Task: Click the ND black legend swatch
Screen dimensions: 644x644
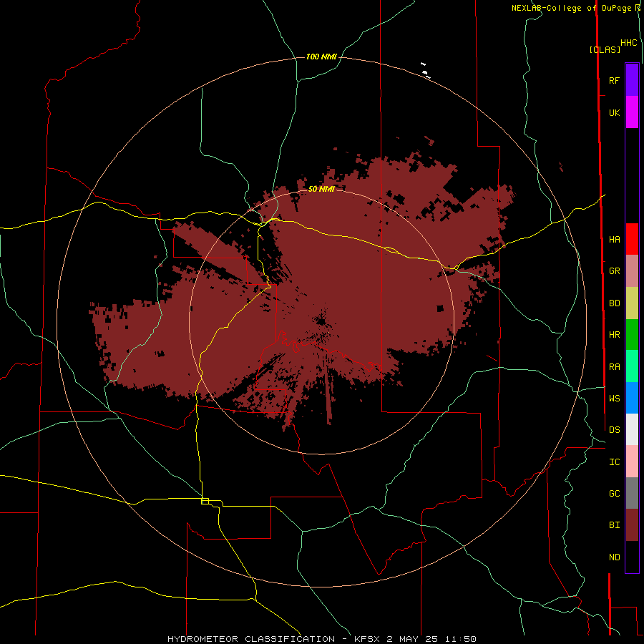Action: pos(632,557)
